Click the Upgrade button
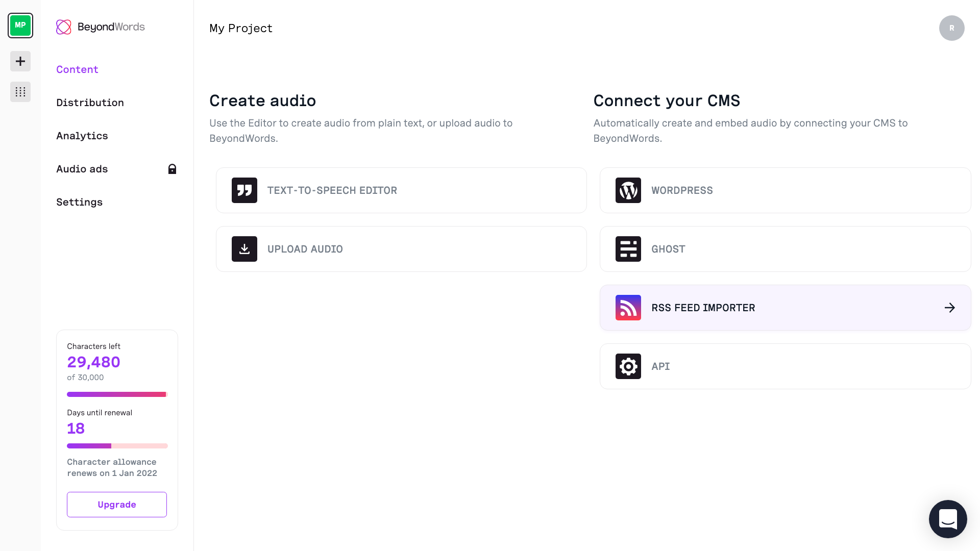 (117, 505)
